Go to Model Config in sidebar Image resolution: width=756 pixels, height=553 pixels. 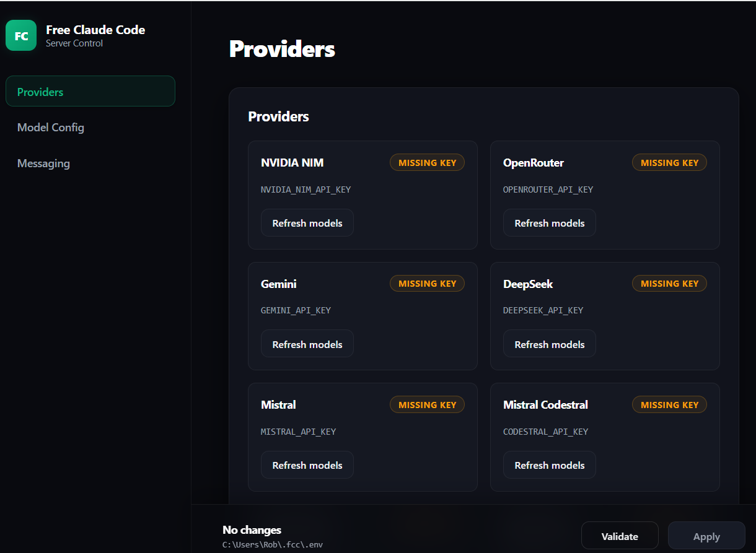(x=51, y=127)
